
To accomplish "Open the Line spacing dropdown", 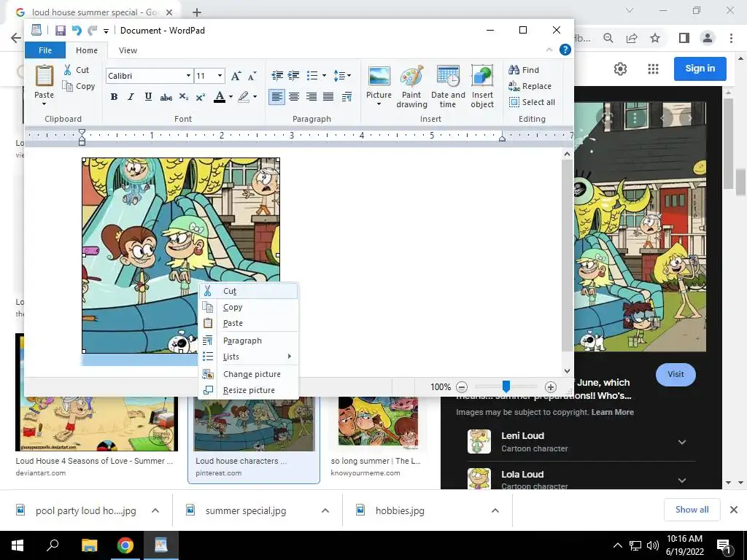I will [342, 75].
